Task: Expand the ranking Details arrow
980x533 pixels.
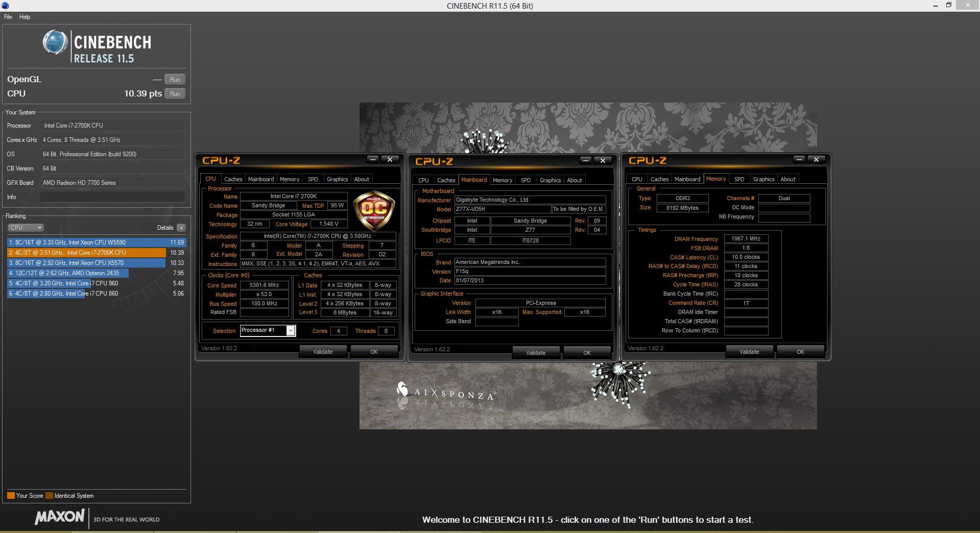Action: [181, 228]
